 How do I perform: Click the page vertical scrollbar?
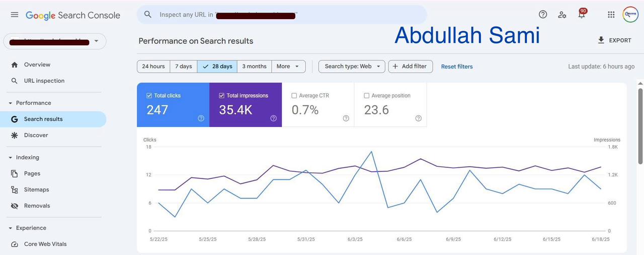point(640,126)
